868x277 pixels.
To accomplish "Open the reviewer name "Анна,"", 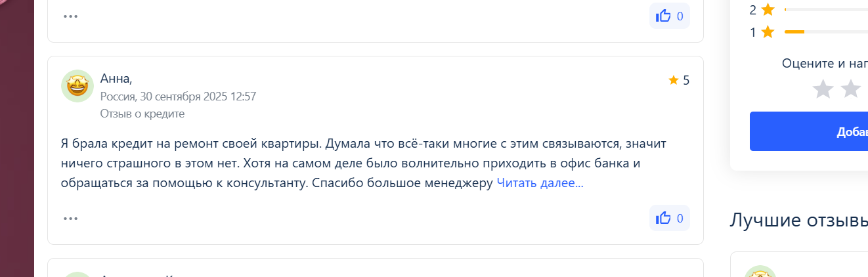I will pyautogui.click(x=116, y=79).
